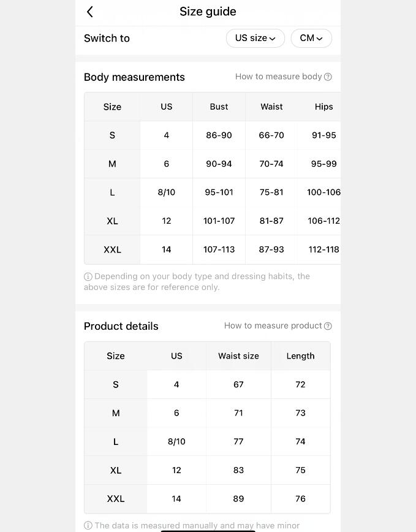
Task: Select the Hips column header
Action: [323, 107]
